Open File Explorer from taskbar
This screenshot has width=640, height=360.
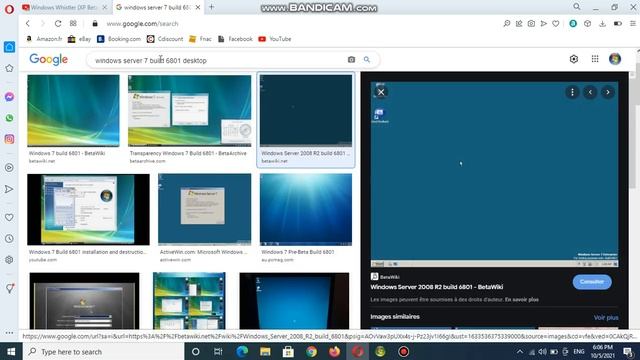click(265, 351)
